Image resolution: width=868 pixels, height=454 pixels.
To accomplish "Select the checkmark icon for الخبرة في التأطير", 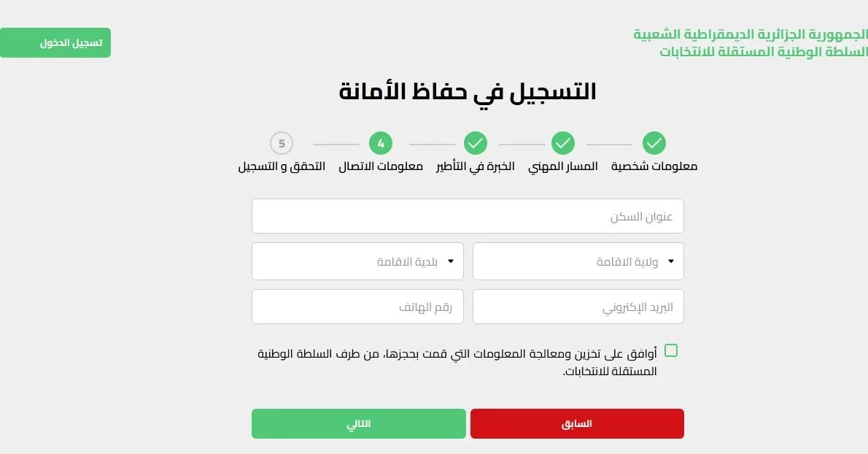I will pyautogui.click(x=476, y=143).
